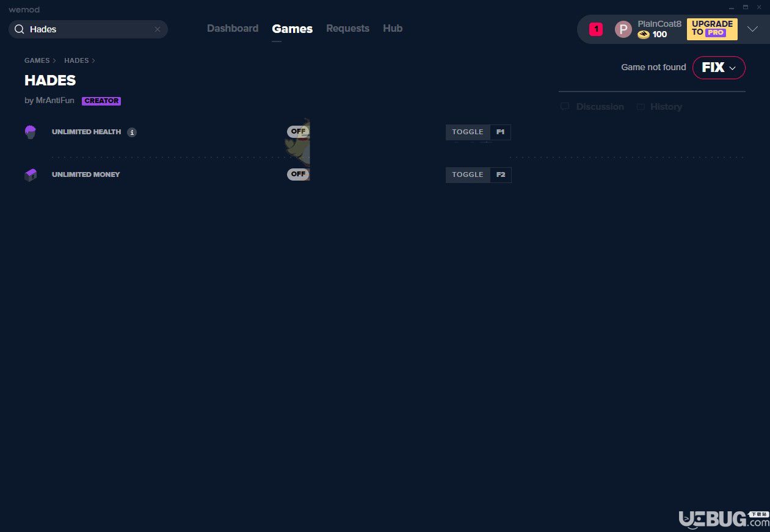Image resolution: width=770 pixels, height=532 pixels.
Task: Show Unlimited Health info tooltip icon
Action: (x=132, y=132)
